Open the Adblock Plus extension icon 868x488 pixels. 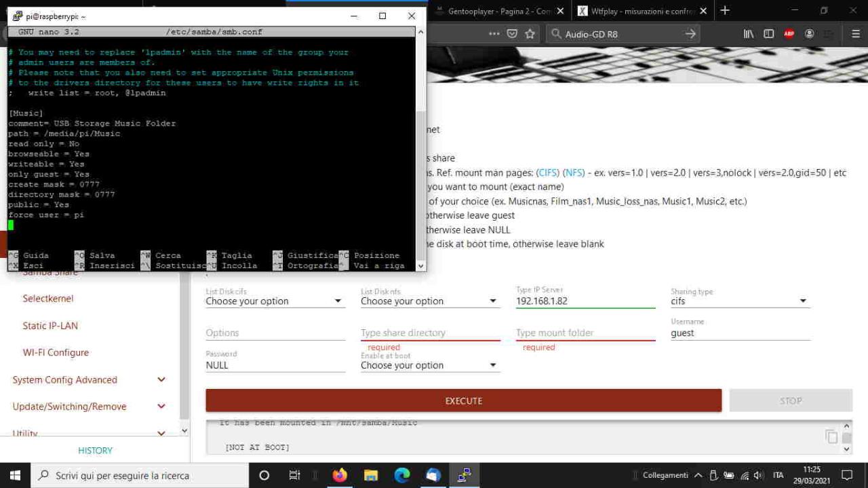tap(789, 33)
